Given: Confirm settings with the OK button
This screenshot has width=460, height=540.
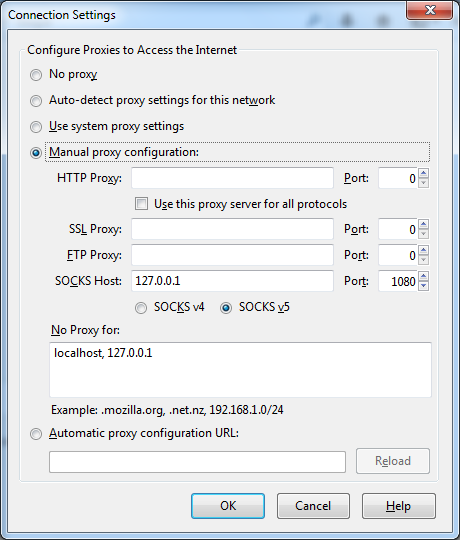Looking at the screenshot, I should coord(228,506).
